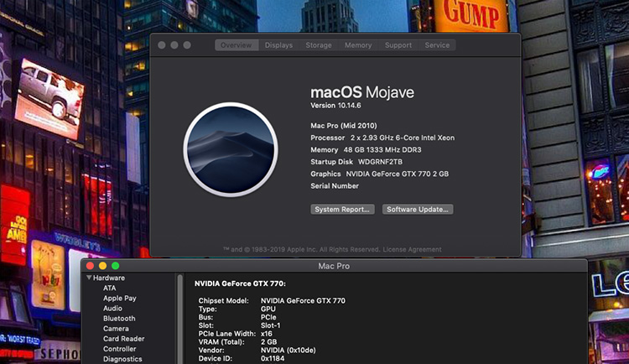Click the Device ID value 0x1184

coord(273,358)
